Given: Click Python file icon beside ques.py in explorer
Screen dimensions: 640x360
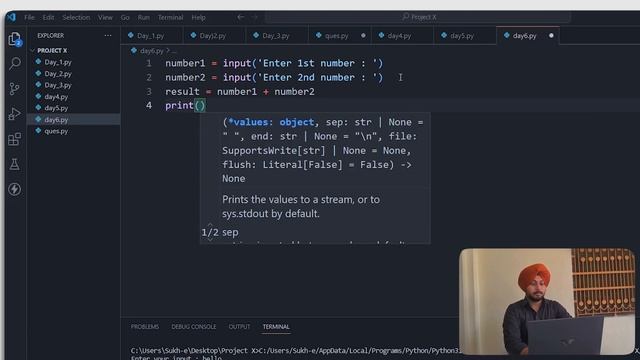Looking at the screenshot, I should 38,131.
